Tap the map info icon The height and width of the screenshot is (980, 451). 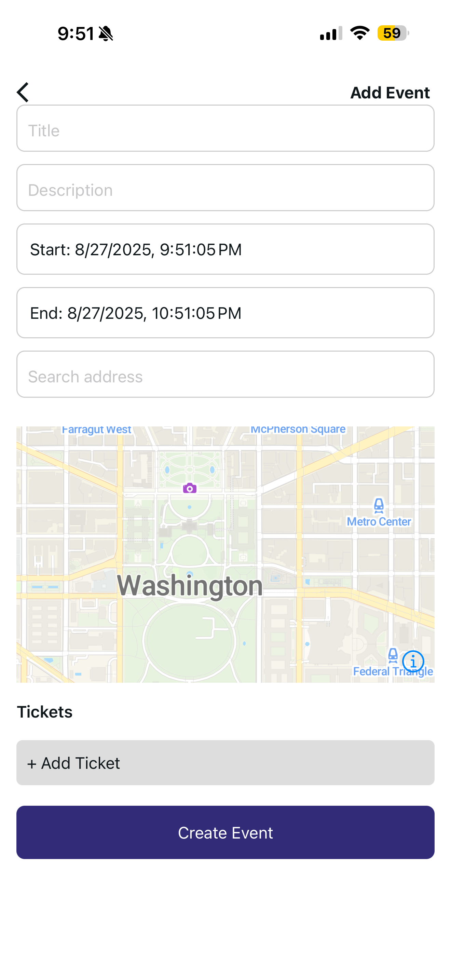coord(413,662)
